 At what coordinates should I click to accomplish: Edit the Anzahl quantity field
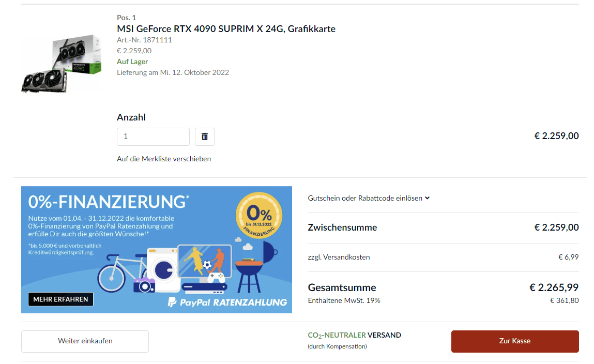point(153,136)
